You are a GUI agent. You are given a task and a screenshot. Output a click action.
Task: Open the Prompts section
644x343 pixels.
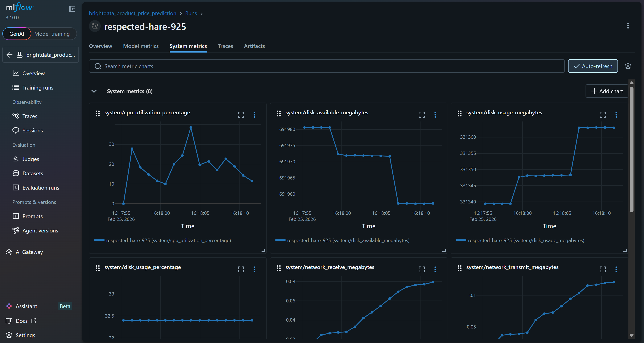coord(32,216)
